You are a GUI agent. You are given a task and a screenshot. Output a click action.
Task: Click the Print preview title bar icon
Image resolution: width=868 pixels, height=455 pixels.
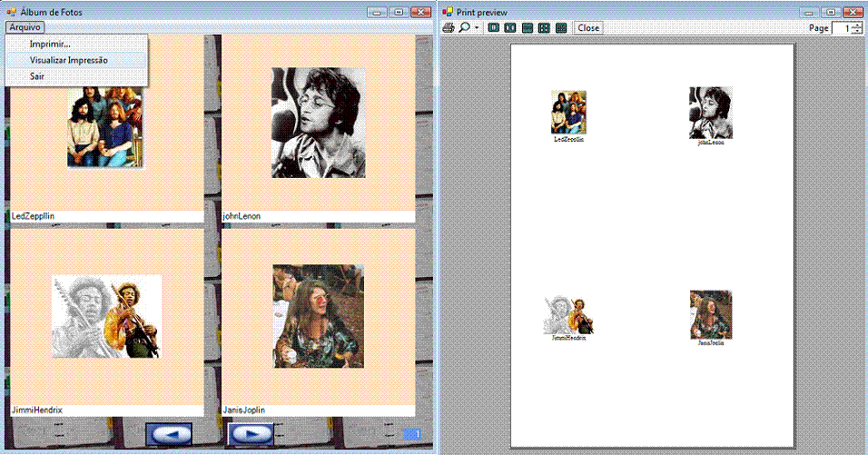(448, 12)
